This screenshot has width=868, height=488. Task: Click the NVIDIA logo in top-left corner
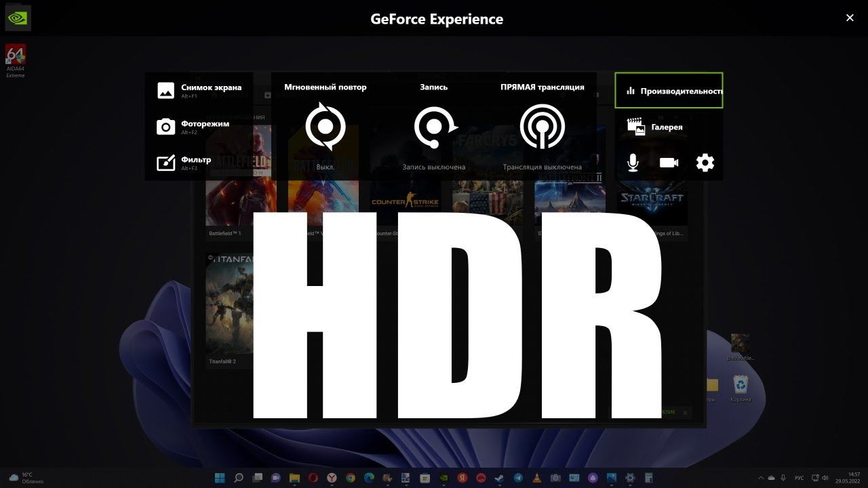(x=18, y=18)
